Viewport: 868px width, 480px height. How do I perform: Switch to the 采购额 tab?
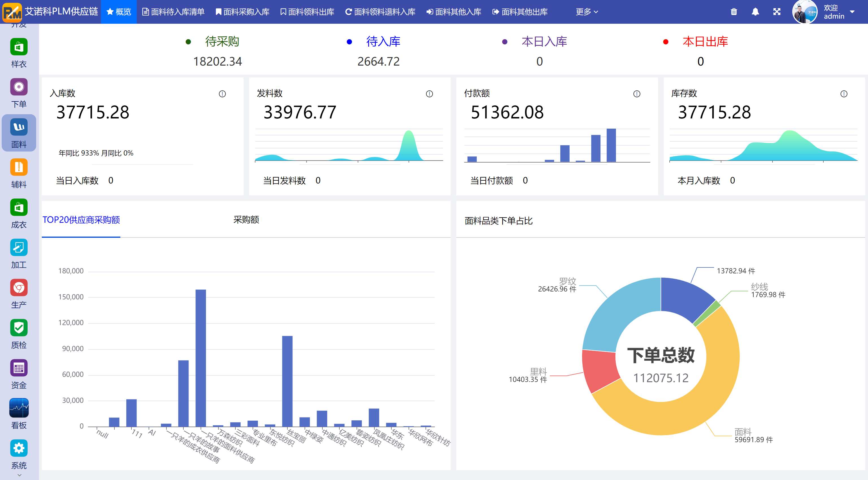click(x=246, y=220)
